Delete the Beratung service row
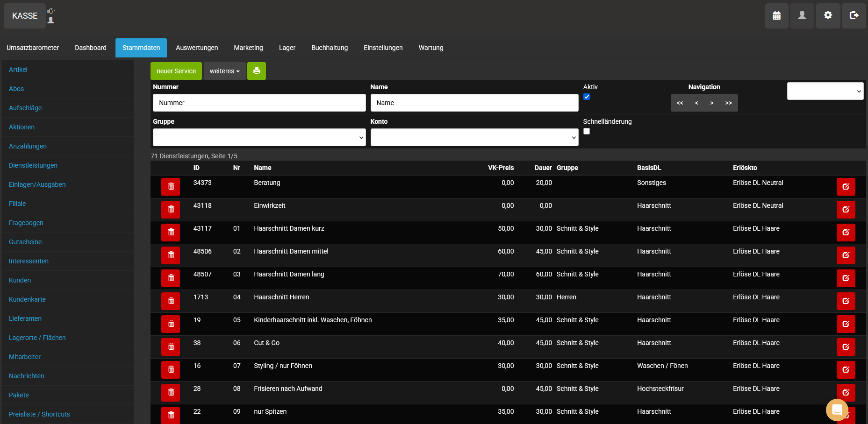Image resolution: width=868 pixels, height=424 pixels. [171, 187]
